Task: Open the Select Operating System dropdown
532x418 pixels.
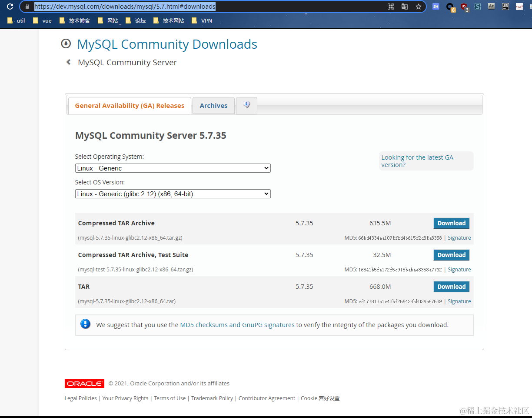Action: pos(173,168)
